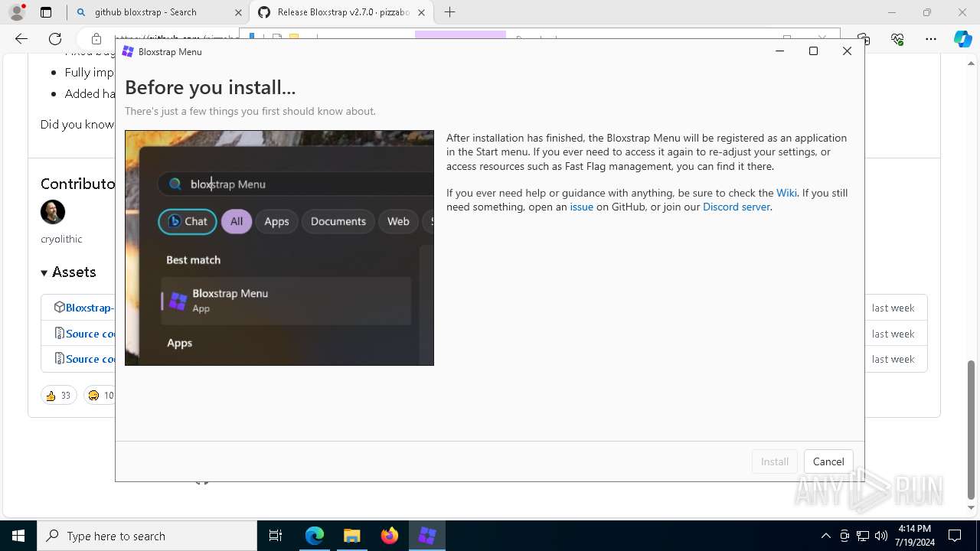The image size is (980, 551).
Task: Go back in Edge browser
Action: coord(21,39)
